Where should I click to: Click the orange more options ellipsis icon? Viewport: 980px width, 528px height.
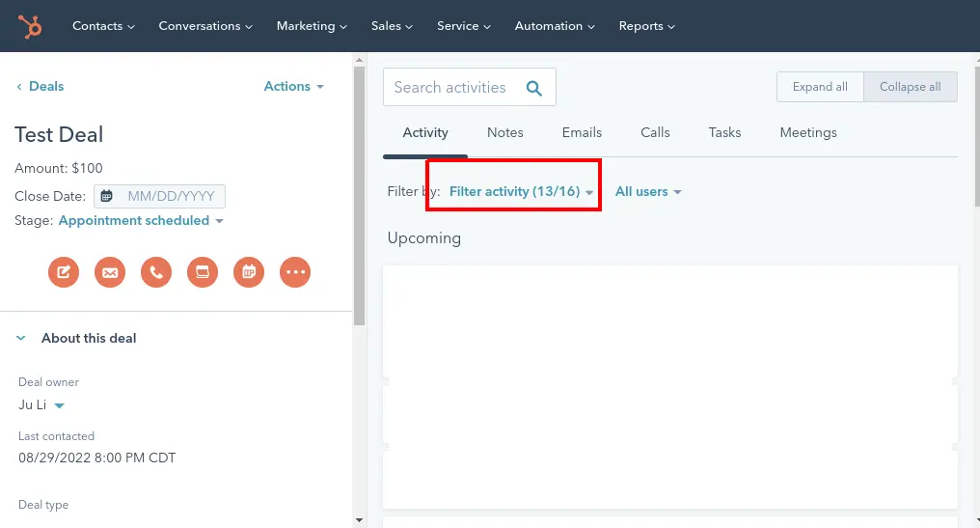(295, 272)
